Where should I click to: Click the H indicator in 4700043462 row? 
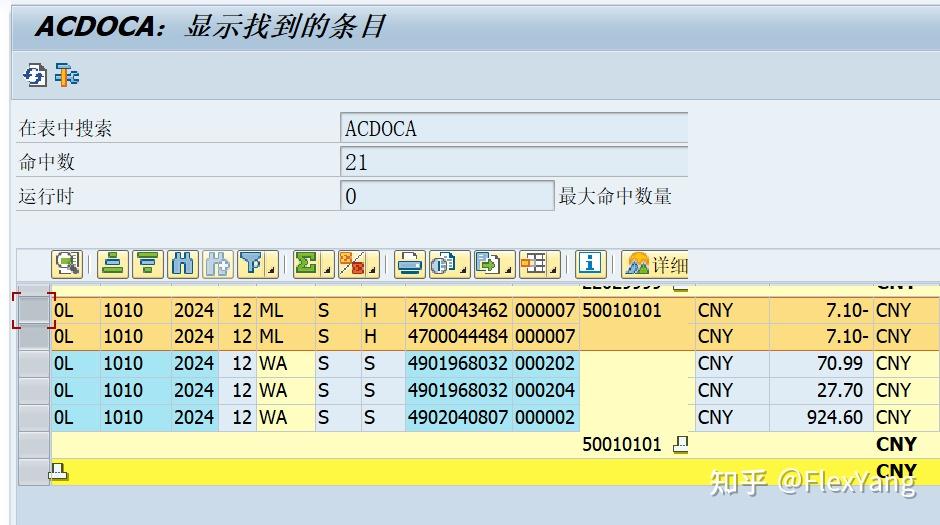[x=370, y=310]
